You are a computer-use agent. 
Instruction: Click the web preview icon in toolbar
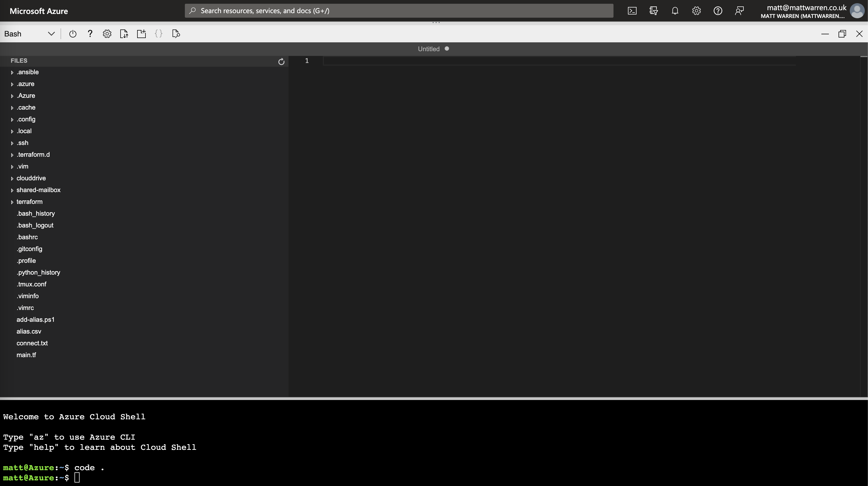(176, 34)
